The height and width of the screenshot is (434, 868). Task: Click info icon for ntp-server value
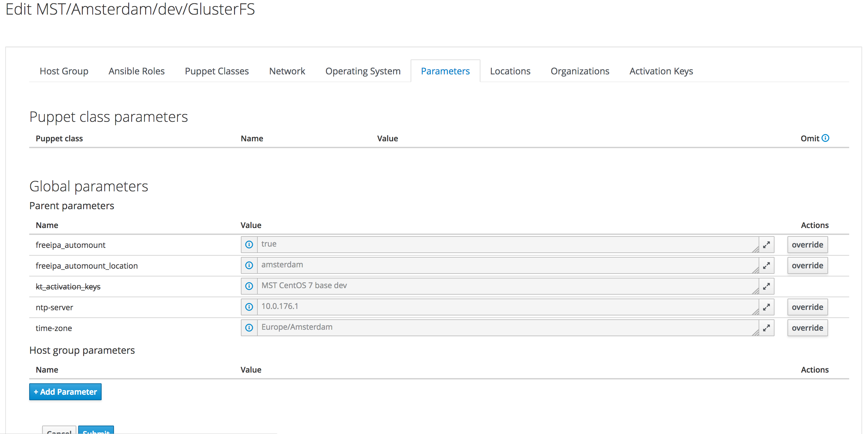coord(249,307)
